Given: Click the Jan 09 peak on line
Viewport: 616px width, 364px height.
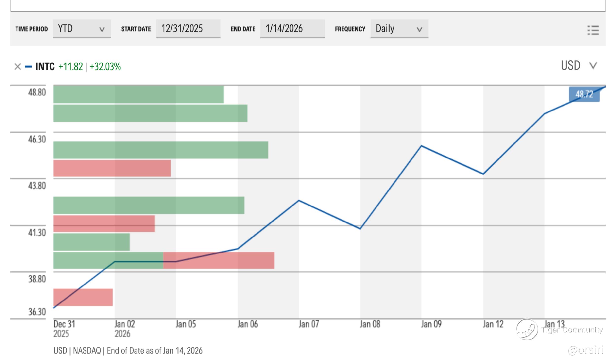Looking at the screenshot, I should click(x=421, y=146).
